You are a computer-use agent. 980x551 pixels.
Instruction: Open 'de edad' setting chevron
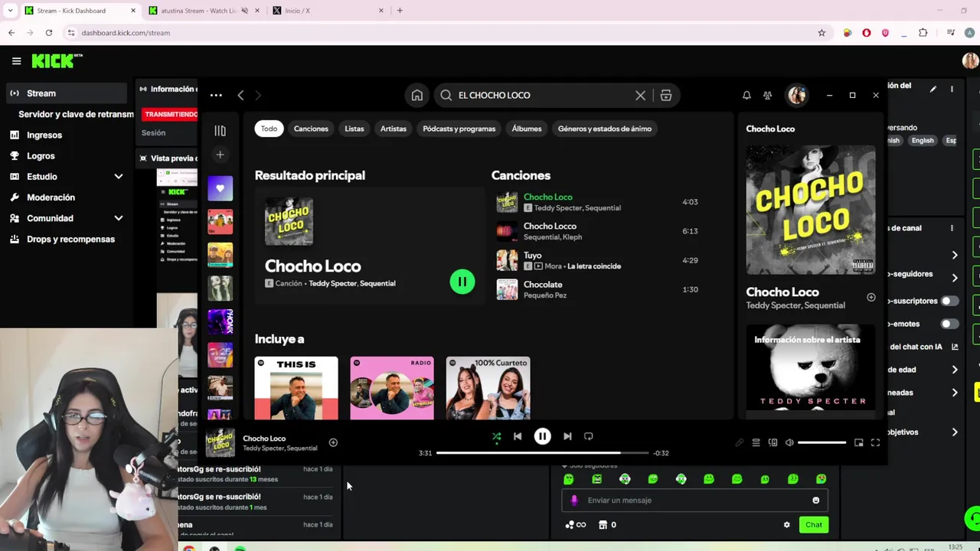pyautogui.click(x=955, y=370)
